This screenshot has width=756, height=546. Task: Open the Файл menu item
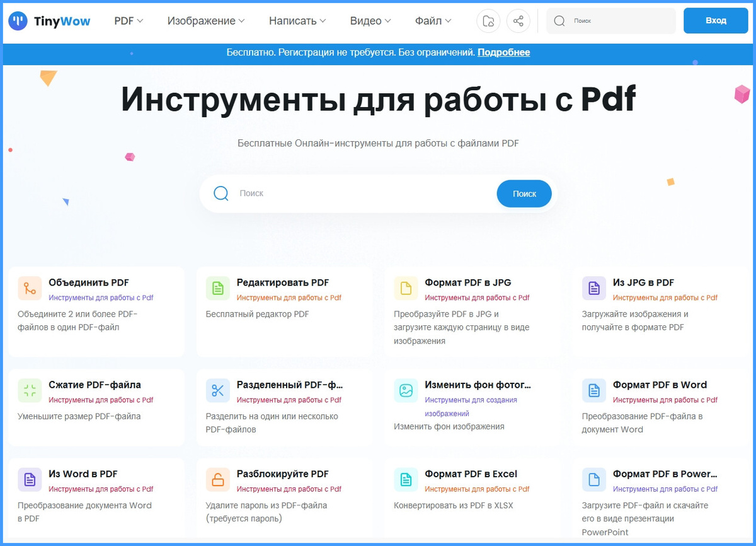pyautogui.click(x=432, y=21)
